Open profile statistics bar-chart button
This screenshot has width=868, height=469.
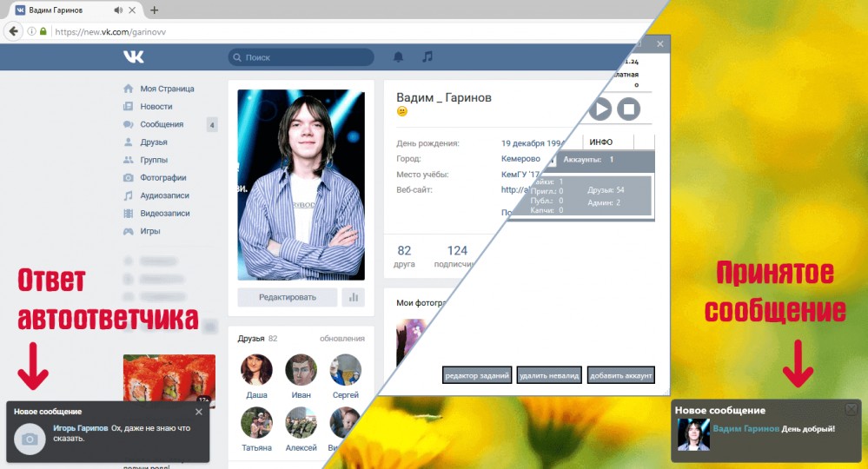(x=353, y=298)
